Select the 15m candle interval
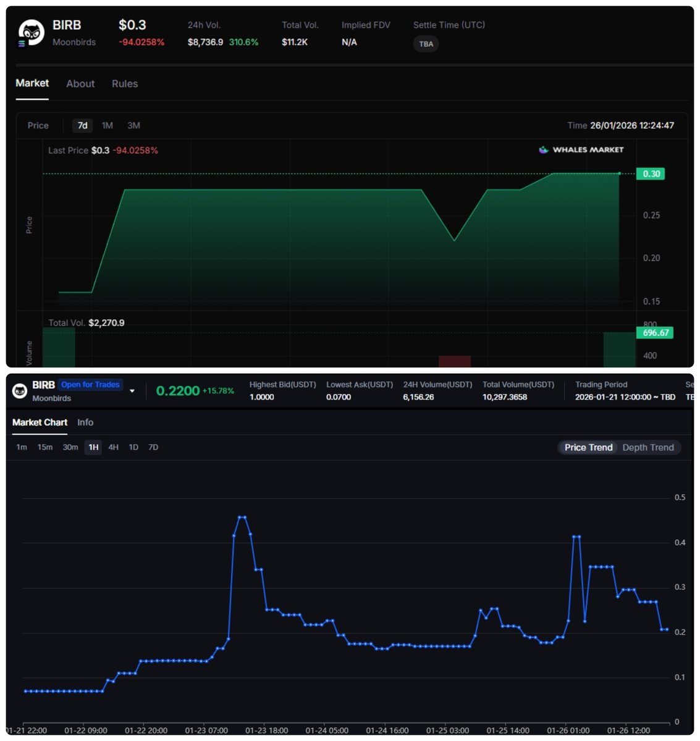The height and width of the screenshot is (741, 700). pos(44,447)
